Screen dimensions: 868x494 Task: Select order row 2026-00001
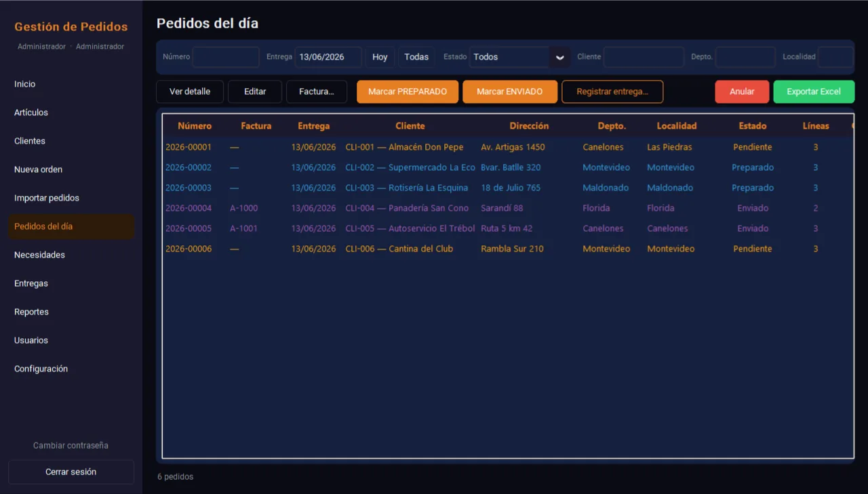tap(508, 147)
